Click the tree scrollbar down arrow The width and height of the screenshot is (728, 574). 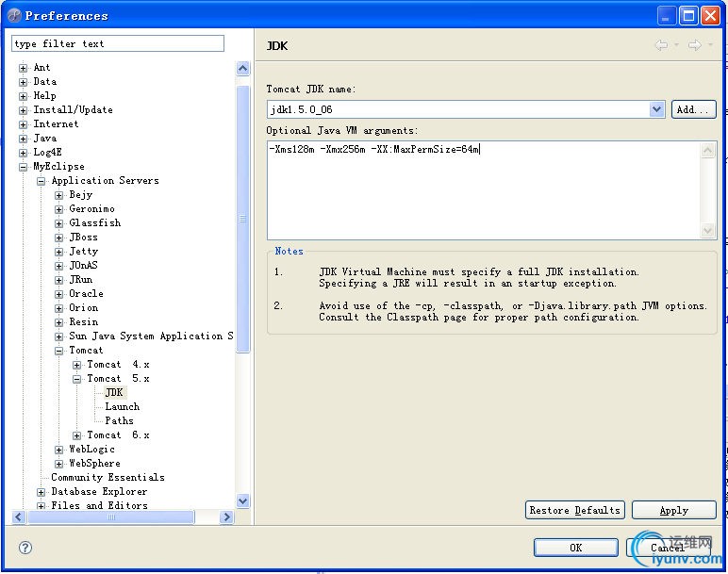pyautogui.click(x=242, y=500)
